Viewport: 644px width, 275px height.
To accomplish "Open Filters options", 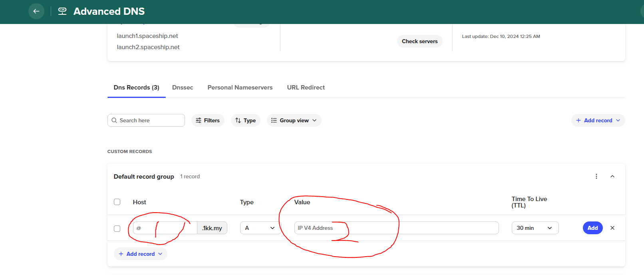I will point(208,120).
